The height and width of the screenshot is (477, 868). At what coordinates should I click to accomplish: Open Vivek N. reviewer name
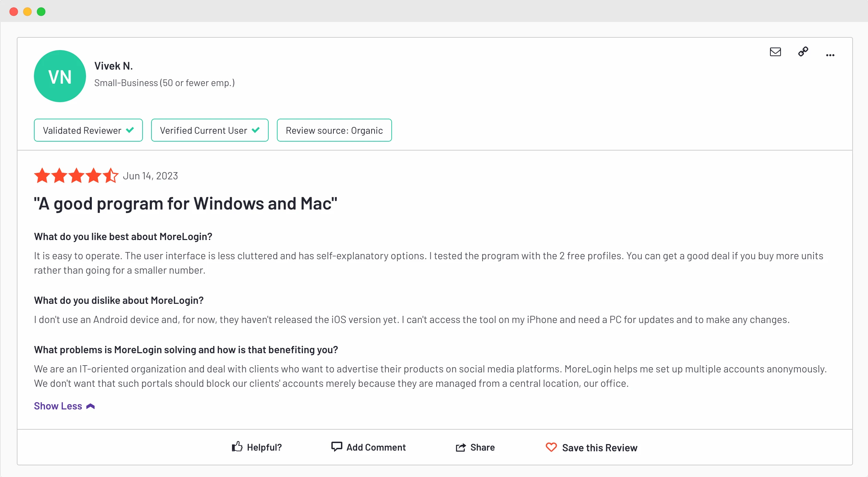coord(113,66)
